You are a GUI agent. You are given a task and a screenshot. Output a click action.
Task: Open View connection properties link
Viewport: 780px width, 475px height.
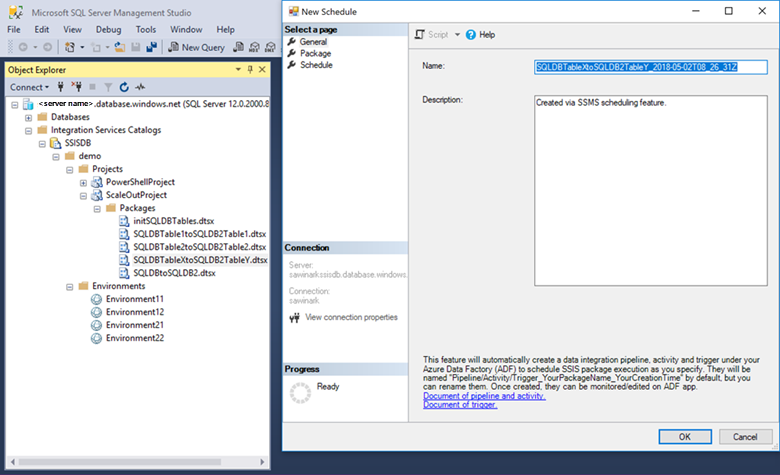[x=351, y=317]
